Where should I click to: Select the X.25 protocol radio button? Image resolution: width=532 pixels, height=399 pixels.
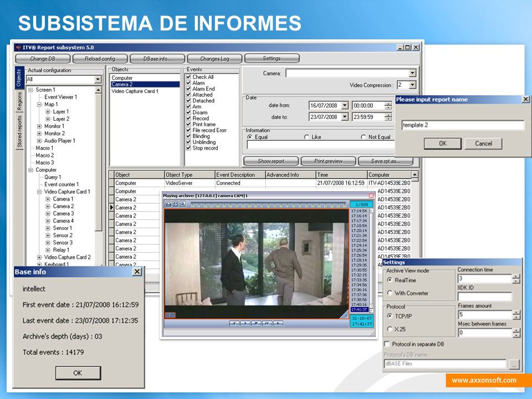click(390, 329)
